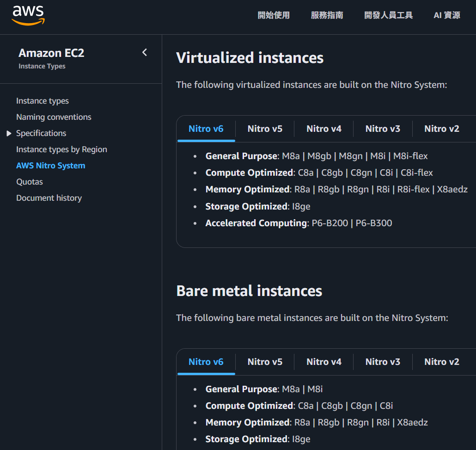Open Naming conventions in sidebar

[x=54, y=117]
